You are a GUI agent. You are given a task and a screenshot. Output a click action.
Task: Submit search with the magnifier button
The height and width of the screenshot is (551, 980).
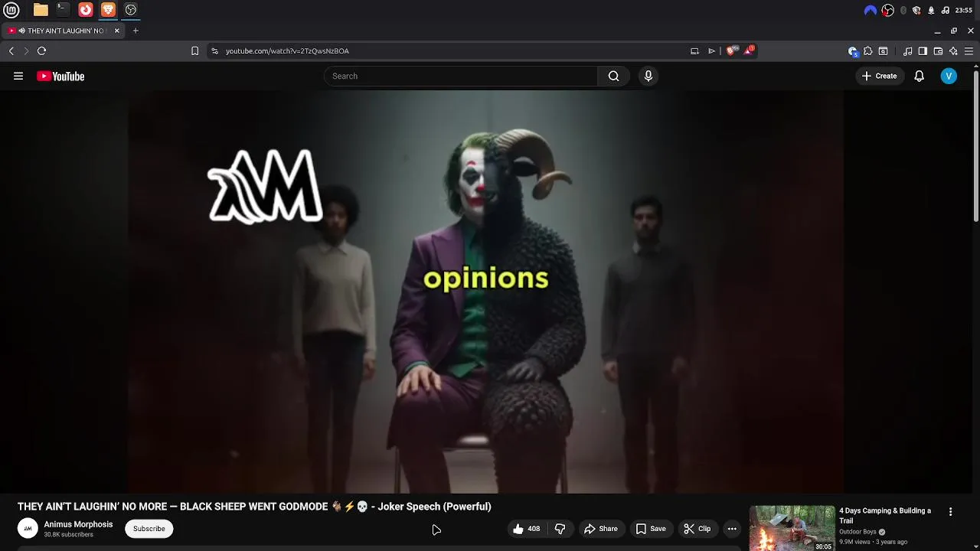click(613, 76)
